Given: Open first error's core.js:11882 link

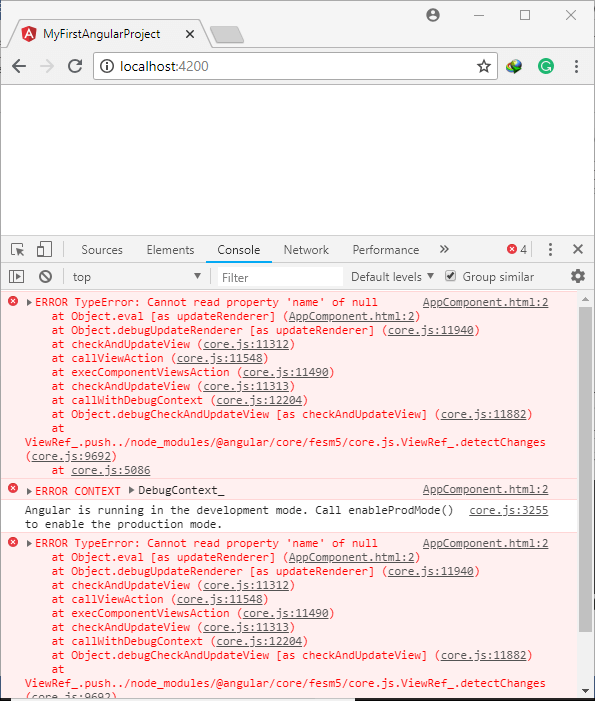Looking at the screenshot, I should click(x=484, y=414).
